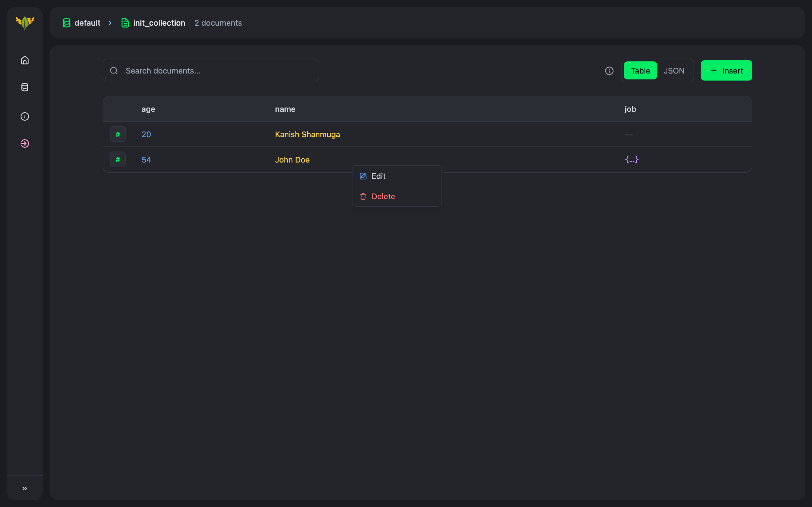Viewport: 812px width, 507px height.
Task: Expand John Doe's job object {...}
Action: click(x=632, y=160)
